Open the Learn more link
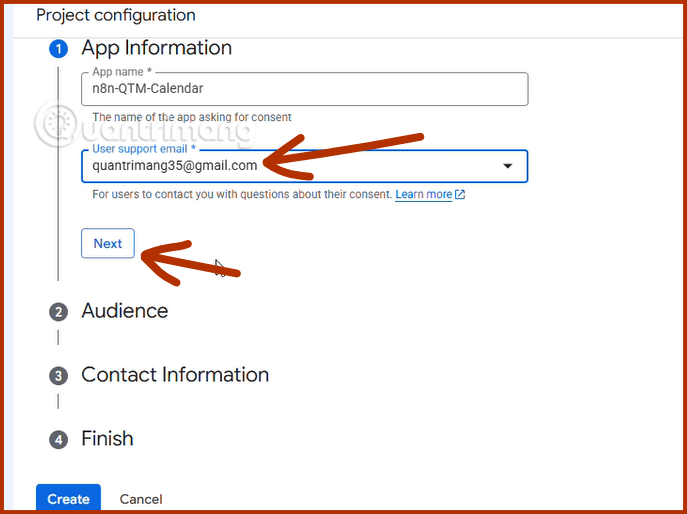Image resolution: width=687 pixels, height=514 pixels. pyautogui.click(x=423, y=194)
